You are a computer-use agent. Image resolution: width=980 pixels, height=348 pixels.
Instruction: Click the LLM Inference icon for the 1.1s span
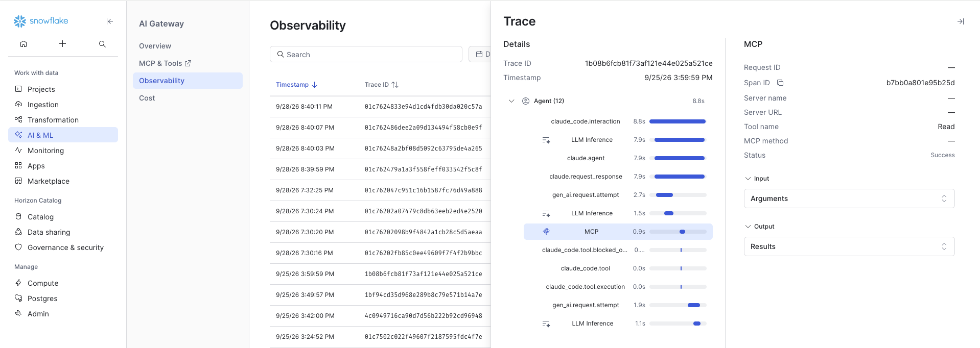click(x=546, y=324)
